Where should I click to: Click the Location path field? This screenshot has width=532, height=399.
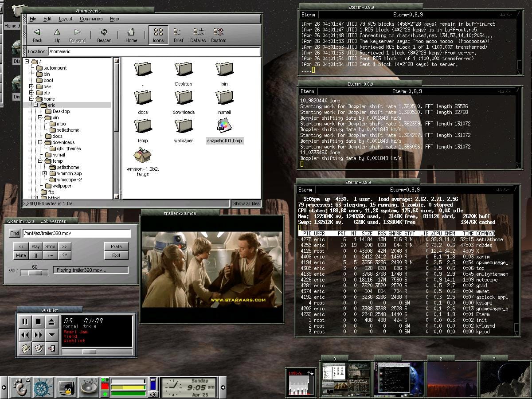click(154, 51)
